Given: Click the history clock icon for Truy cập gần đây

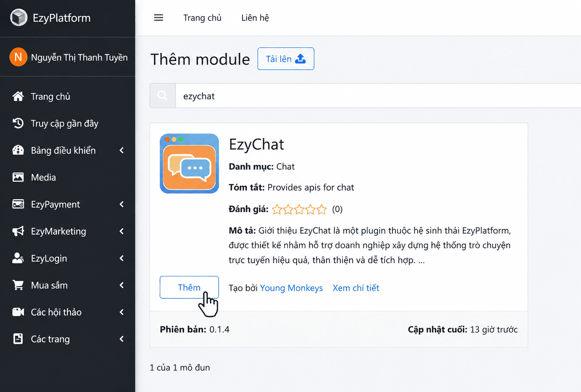Looking at the screenshot, I should 18,123.
